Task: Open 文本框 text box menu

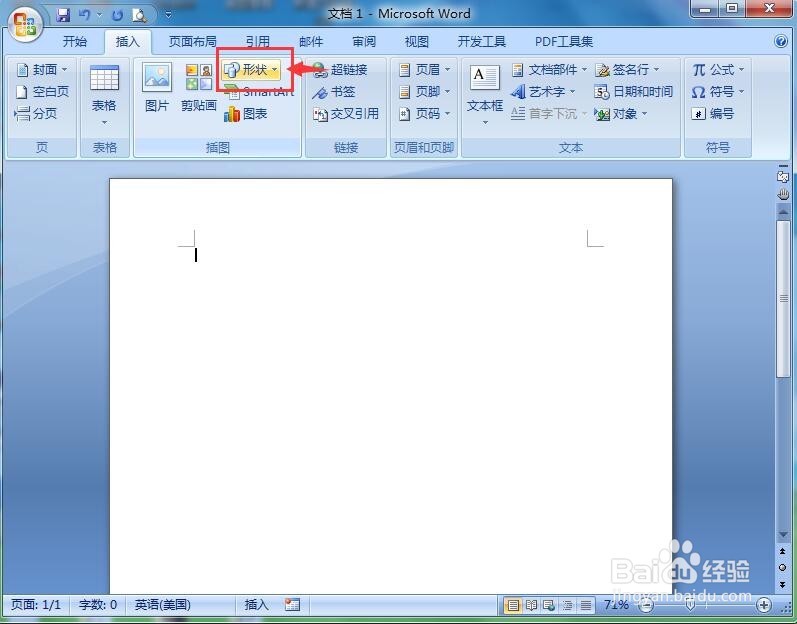Action: [x=484, y=95]
